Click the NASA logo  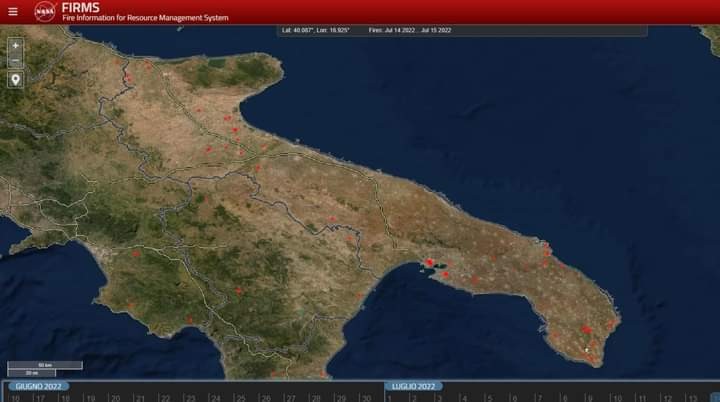click(44, 12)
